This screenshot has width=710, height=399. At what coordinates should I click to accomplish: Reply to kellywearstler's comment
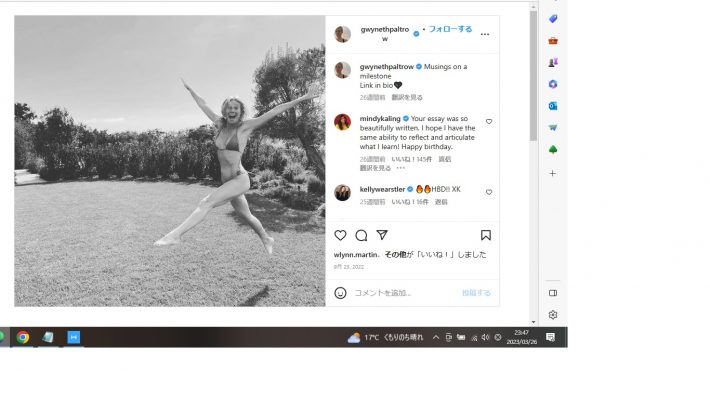point(441,202)
